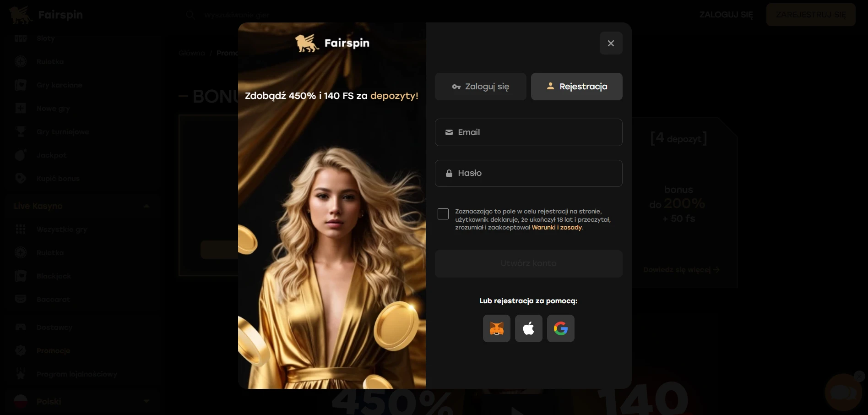Click the Email input field
The image size is (868, 415).
pyautogui.click(x=529, y=132)
